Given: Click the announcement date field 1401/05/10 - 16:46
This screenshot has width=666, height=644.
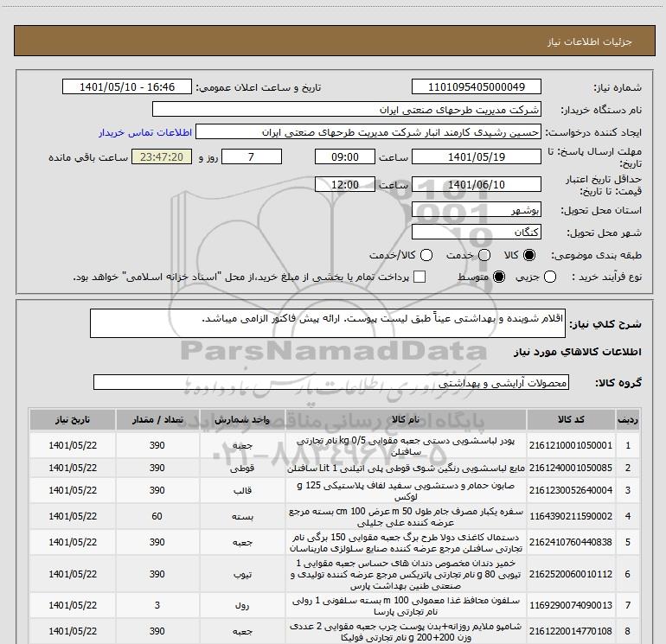Looking at the screenshot, I should pos(127,86).
